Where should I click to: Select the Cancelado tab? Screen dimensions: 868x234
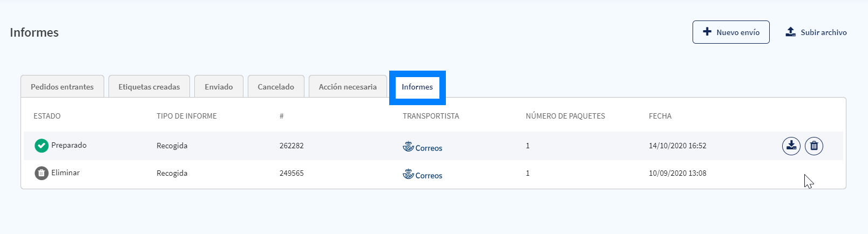click(x=276, y=87)
